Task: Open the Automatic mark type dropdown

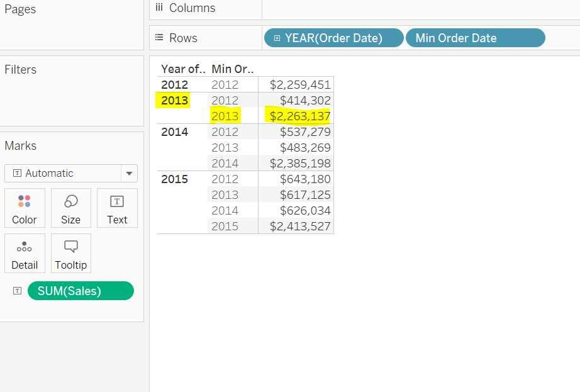Action: 129,173
